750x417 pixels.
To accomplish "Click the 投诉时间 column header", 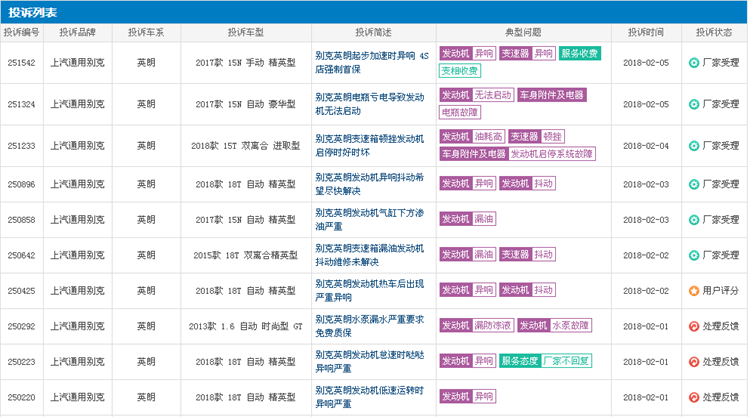I will point(646,33).
